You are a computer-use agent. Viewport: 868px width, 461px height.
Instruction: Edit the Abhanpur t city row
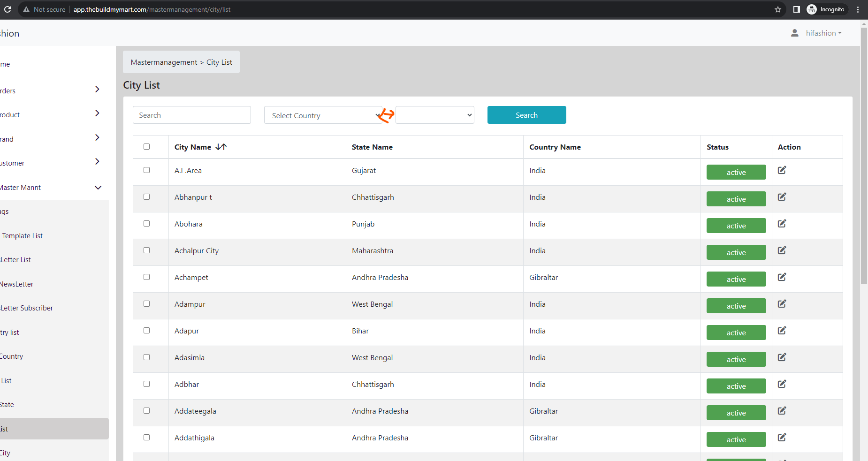782,197
